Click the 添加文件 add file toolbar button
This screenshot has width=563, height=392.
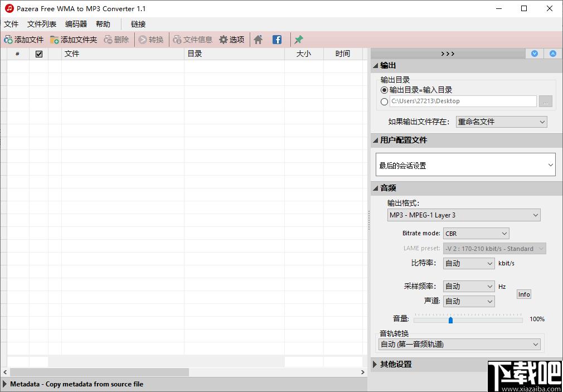tap(23, 40)
